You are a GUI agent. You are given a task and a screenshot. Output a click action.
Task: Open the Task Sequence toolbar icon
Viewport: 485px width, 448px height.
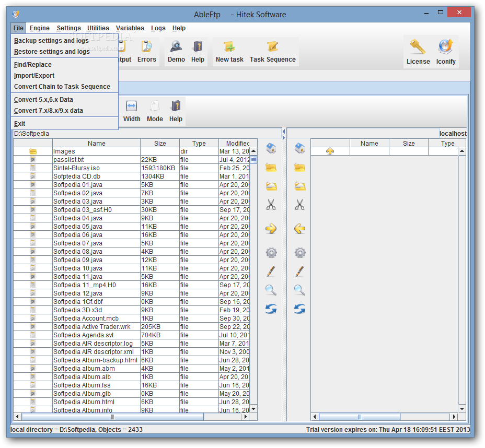point(272,52)
